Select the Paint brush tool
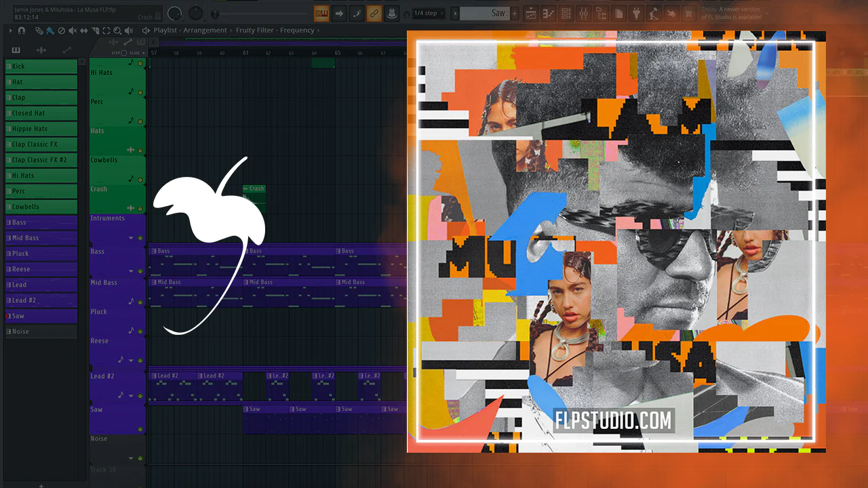The height and width of the screenshot is (488, 868). [x=50, y=30]
